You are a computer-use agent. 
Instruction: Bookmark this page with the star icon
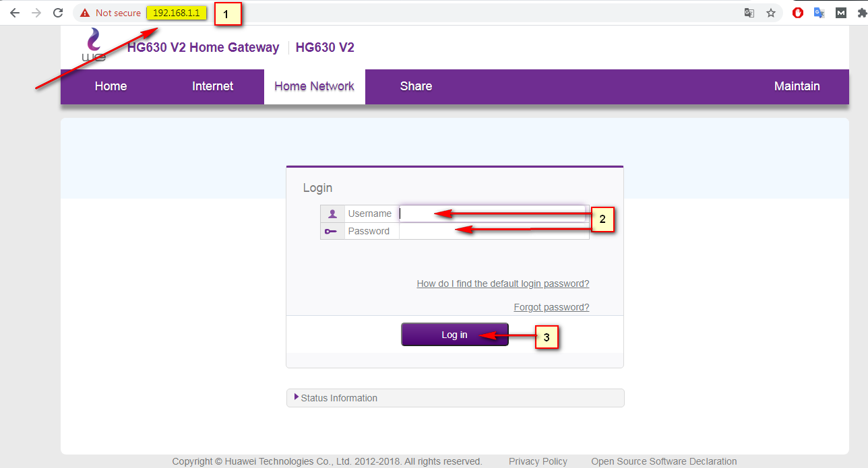point(771,13)
